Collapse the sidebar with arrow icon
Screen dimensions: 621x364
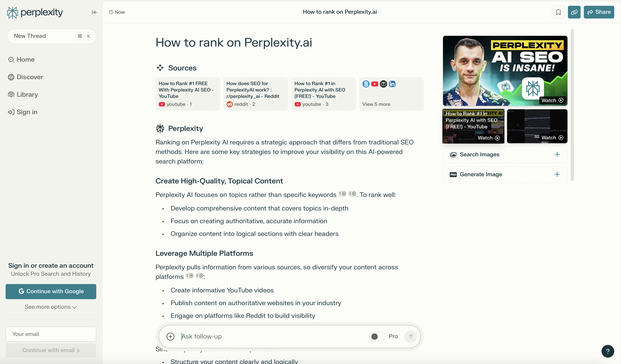coord(94,12)
